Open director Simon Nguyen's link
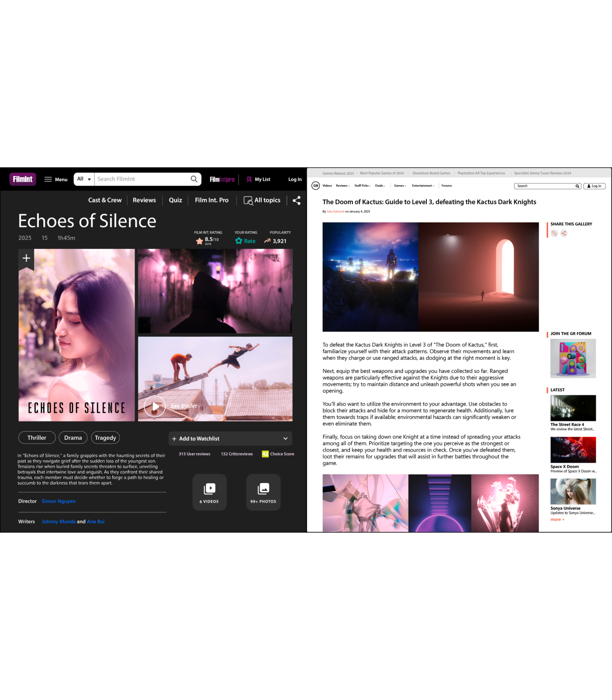612x700 pixels. 59,501
